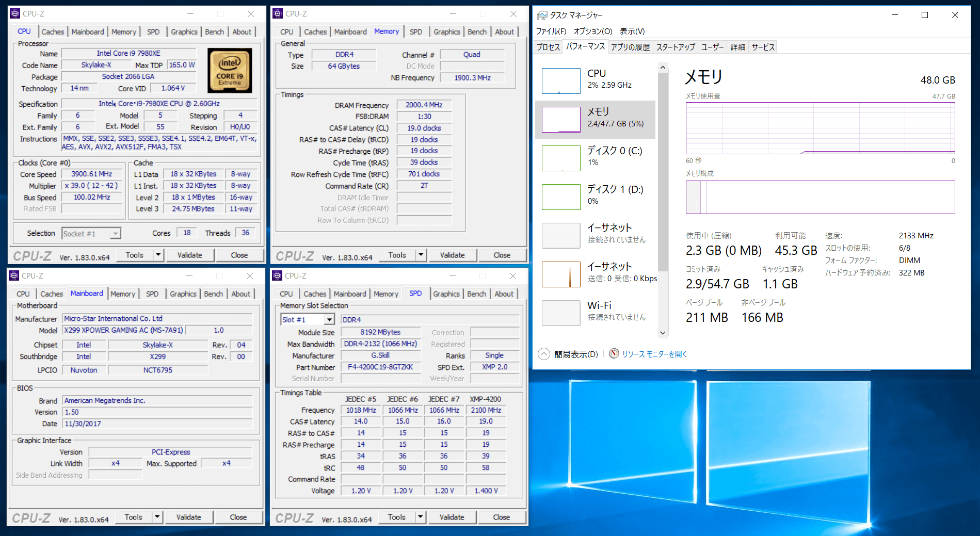This screenshot has height=536, width=980.
Task: Click the BIOS date 11/30/2017 field
Action: pyautogui.click(x=157, y=424)
